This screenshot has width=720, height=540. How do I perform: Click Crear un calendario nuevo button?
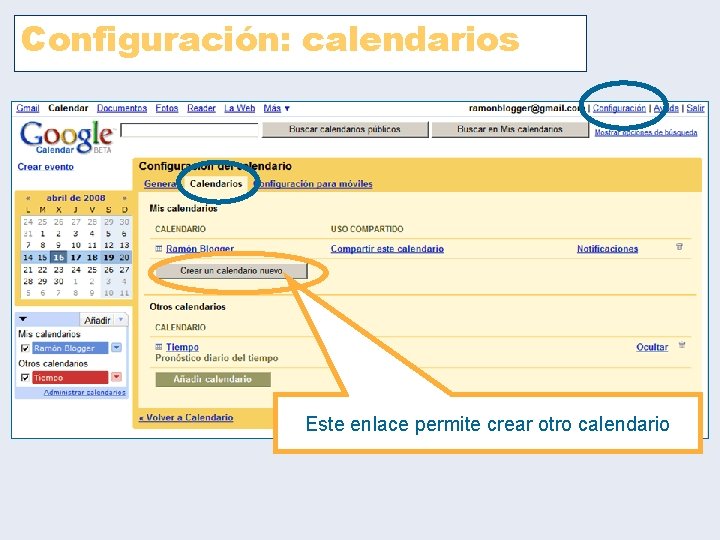pyautogui.click(x=231, y=271)
